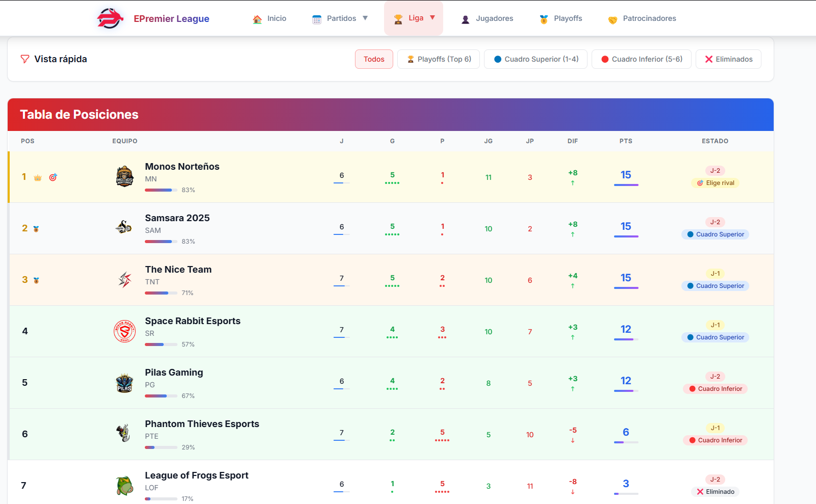Expand the Liga dropdown
Image resolution: width=816 pixels, height=504 pixels.
[x=414, y=18]
